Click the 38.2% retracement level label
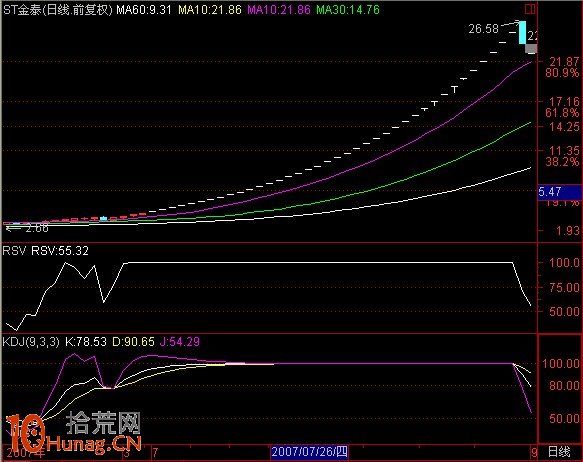583x462 pixels. click(562, 162)
